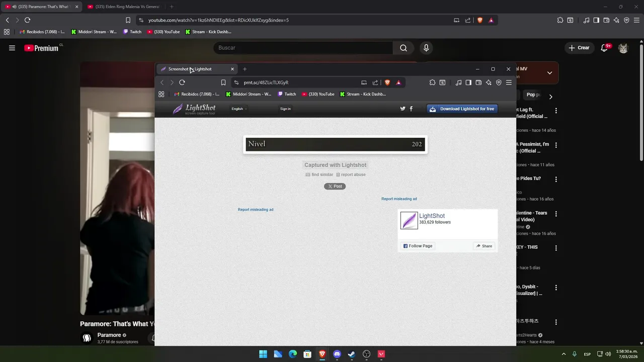The height and width of the screenshot is (362, 644).
Task: Click Follow Page on LightShot Facebook widget
Action: point(418,246)
